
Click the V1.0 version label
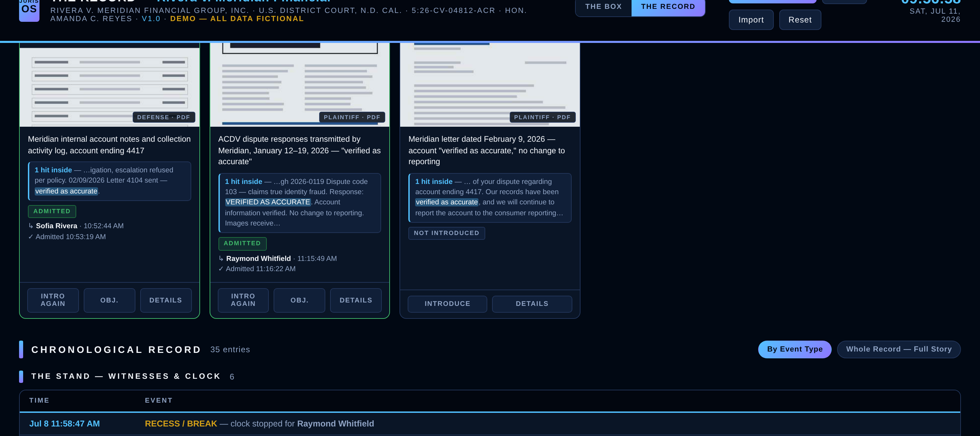[151, 19]
